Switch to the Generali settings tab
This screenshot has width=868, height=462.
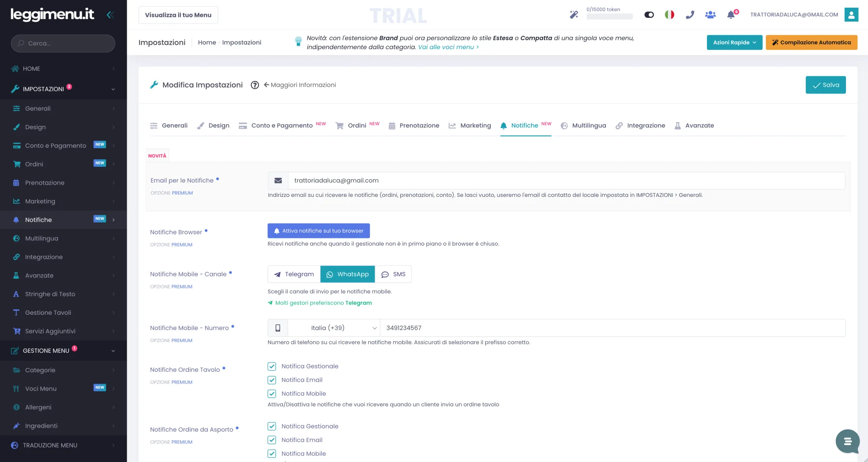coord(169,126)
